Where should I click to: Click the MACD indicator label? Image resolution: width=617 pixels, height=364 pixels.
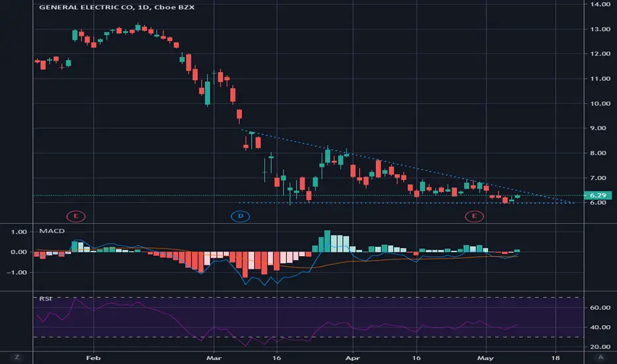[52, 231]
